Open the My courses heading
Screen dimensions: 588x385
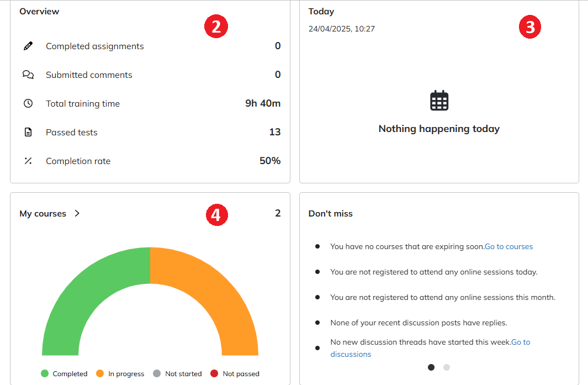pos(43,214)
